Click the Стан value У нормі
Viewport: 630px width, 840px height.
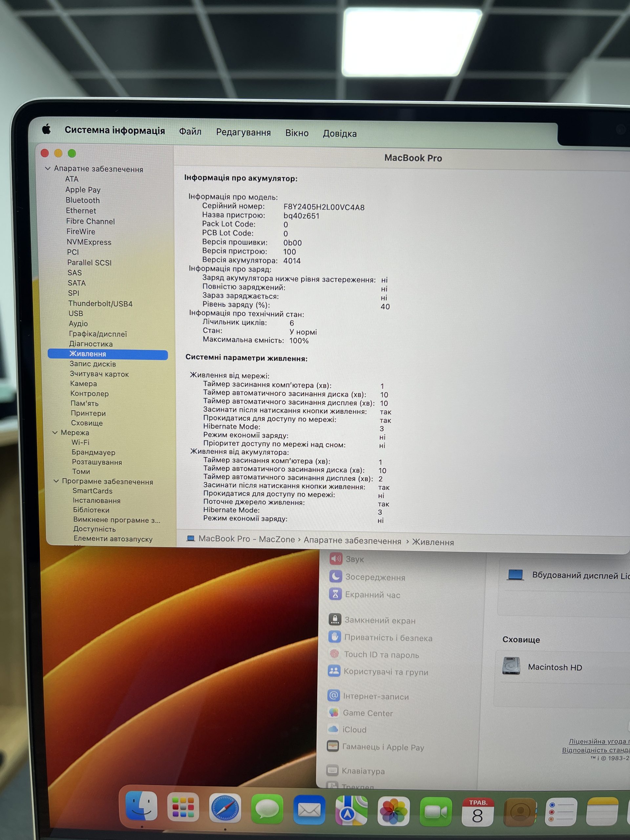point(303,332)
